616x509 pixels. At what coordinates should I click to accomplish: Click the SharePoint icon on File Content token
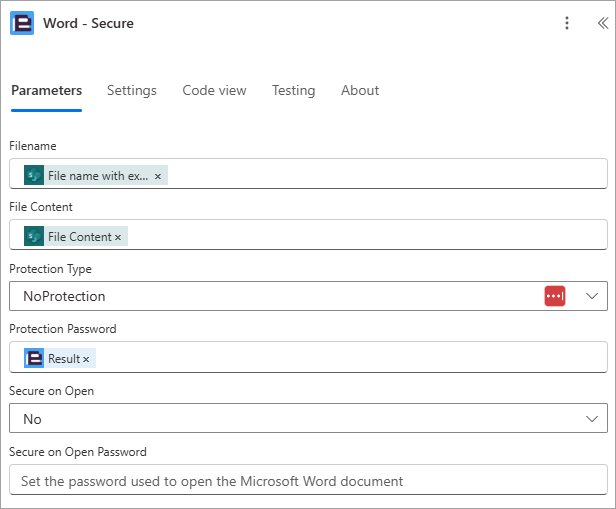pos(34,236)
